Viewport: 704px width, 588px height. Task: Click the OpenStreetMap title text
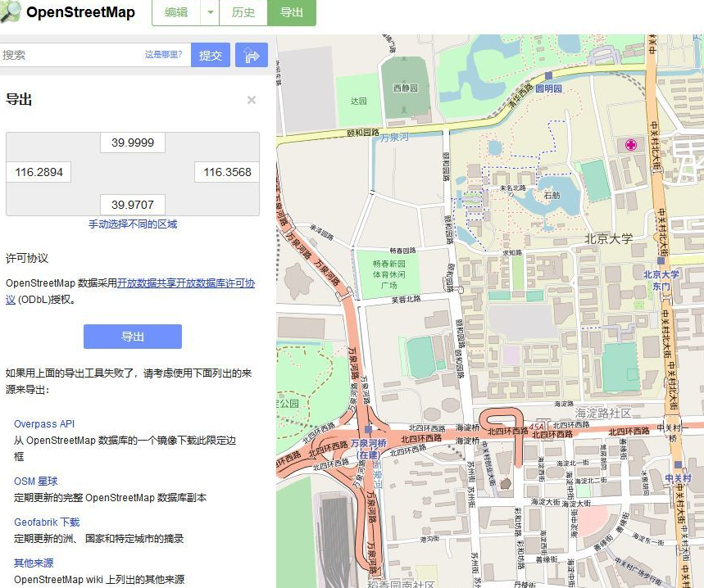(81, 12)
